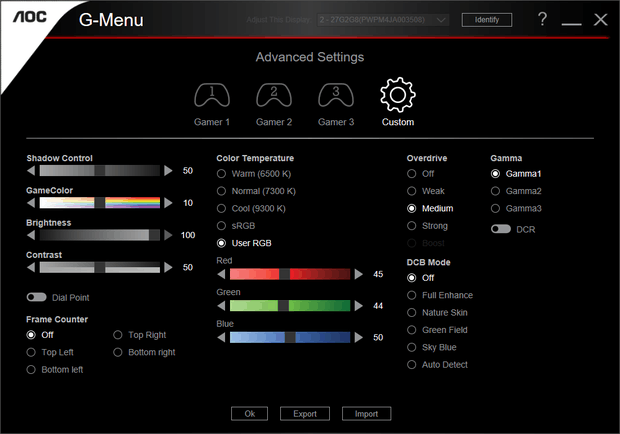Screen dimensions: 620x434
Task: Click the Import button
Action: [x=367, y=414]
